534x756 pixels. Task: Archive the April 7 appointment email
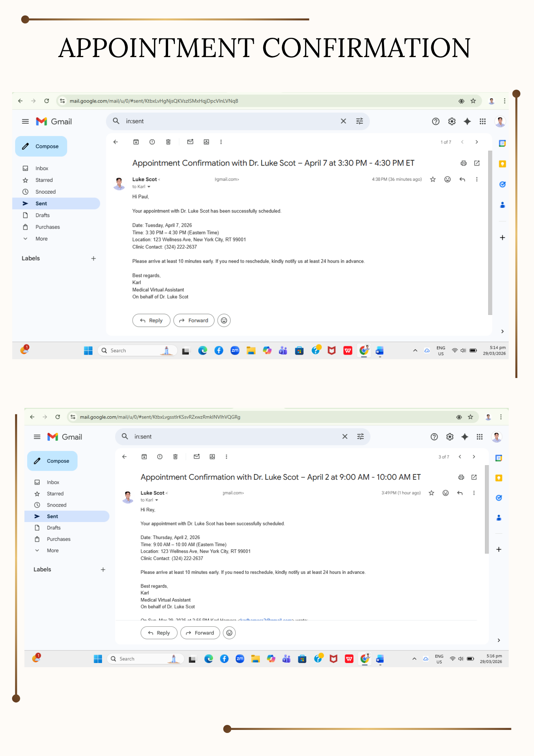pos(136,142)
